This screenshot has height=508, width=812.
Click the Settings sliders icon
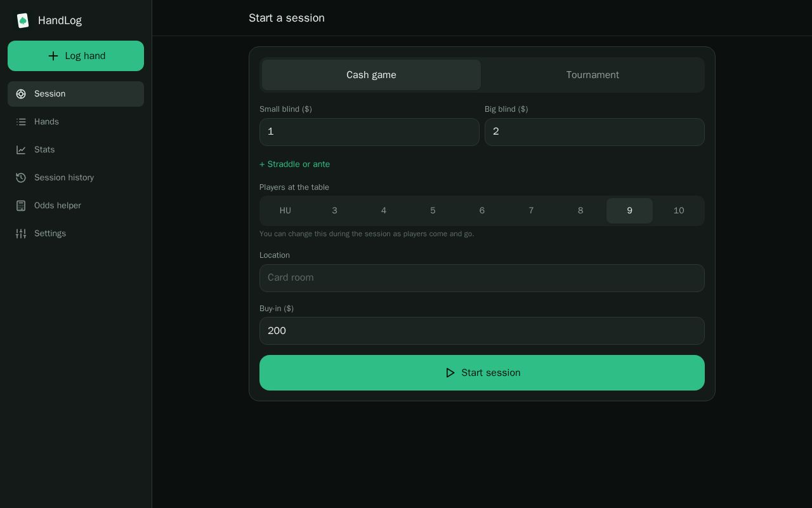pyautogui.click(x=21, y=234)
